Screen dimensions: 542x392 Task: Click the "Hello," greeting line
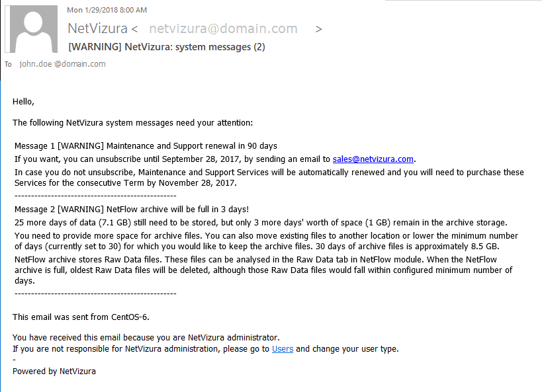pos(23,101)
